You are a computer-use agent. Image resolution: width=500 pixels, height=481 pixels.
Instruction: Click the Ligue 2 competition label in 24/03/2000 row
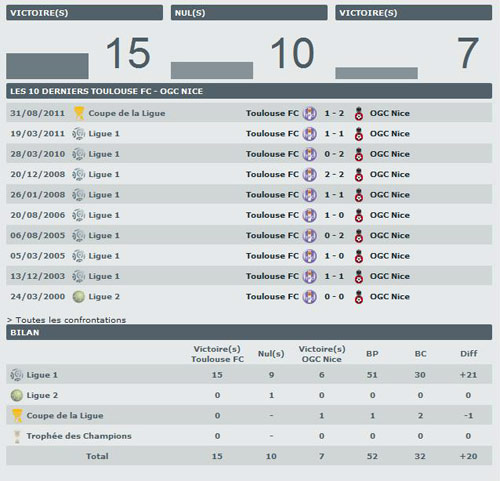tap(104, 297)
